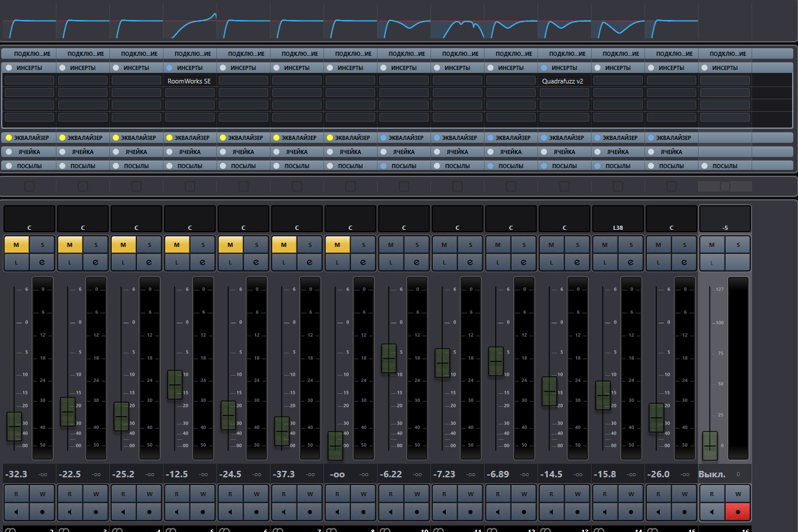Click the L button on the -25.2 channel
The width and height of the screenshot is (798, 532).
tap(123, 262)
